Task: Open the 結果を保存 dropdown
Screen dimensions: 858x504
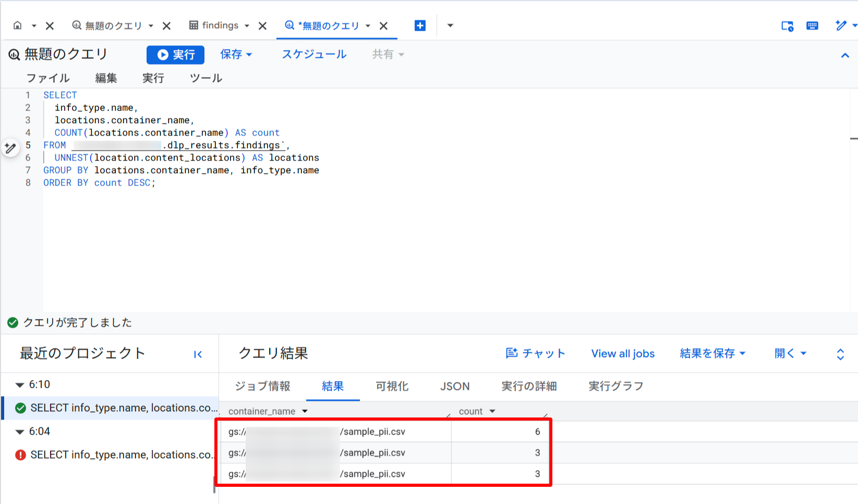Action: (x=712, y=353)
